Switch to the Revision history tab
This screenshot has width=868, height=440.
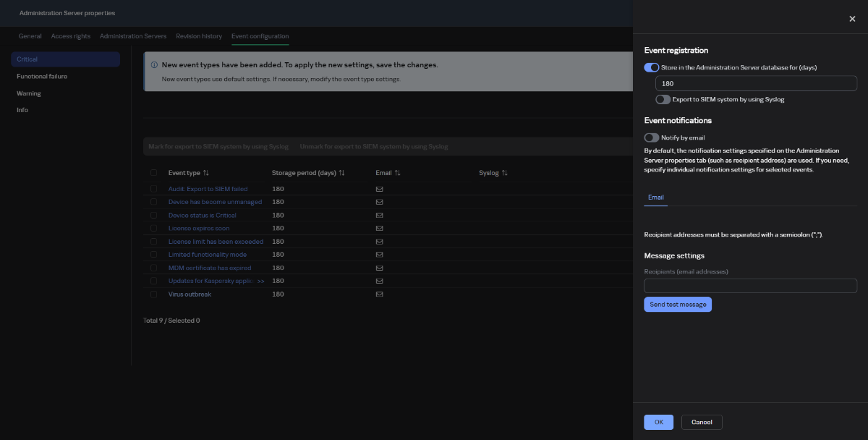click(x=199, y=36)
